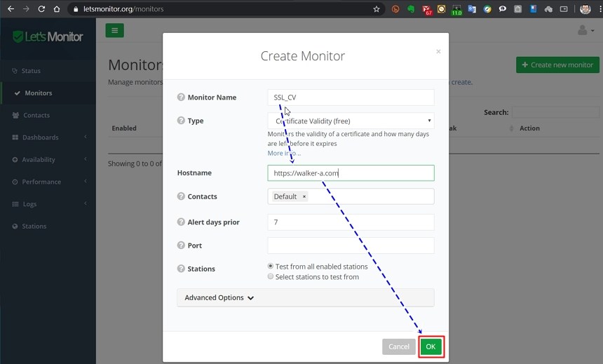Bookmark this page with the star icon
The height and width of the screenshot is (364, 603).
(377, 9)
